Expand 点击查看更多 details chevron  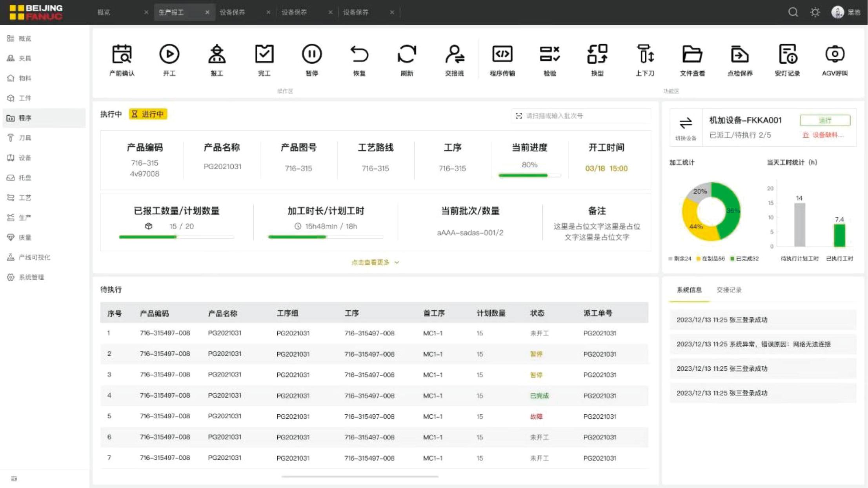[x=397, y=263]
